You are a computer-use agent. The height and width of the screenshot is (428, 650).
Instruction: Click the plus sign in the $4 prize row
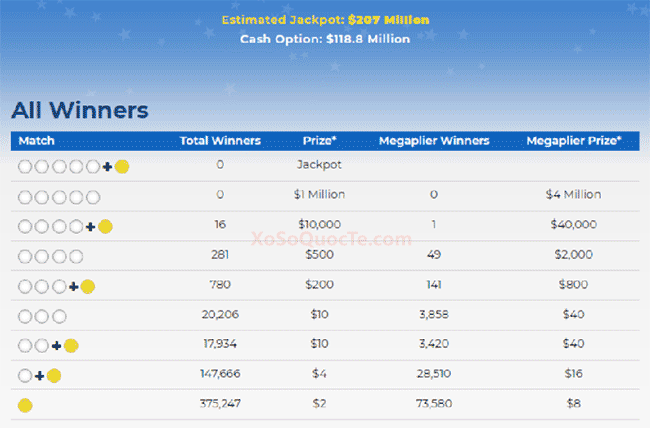coord(39,376)
